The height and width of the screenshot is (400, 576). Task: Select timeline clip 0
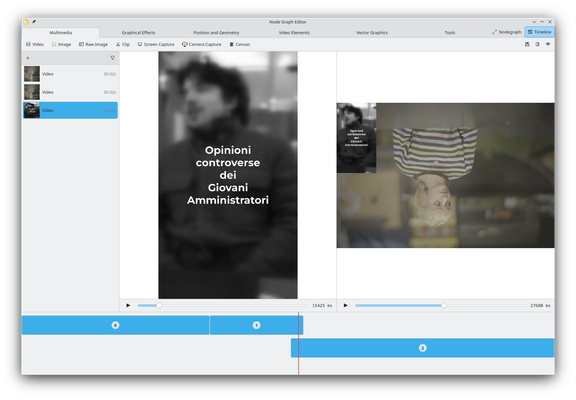[115, 325]
